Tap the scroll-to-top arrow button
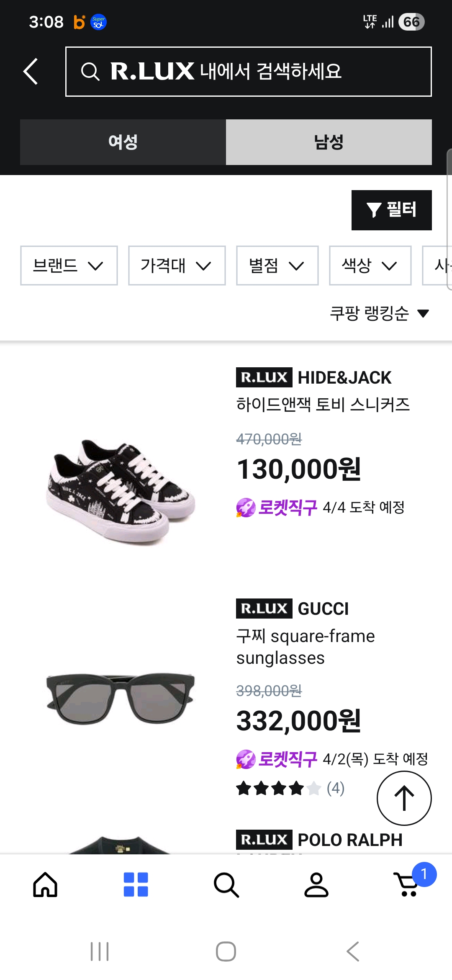The height and width of the screenshot is (980, 452). [x=404, y=798]
